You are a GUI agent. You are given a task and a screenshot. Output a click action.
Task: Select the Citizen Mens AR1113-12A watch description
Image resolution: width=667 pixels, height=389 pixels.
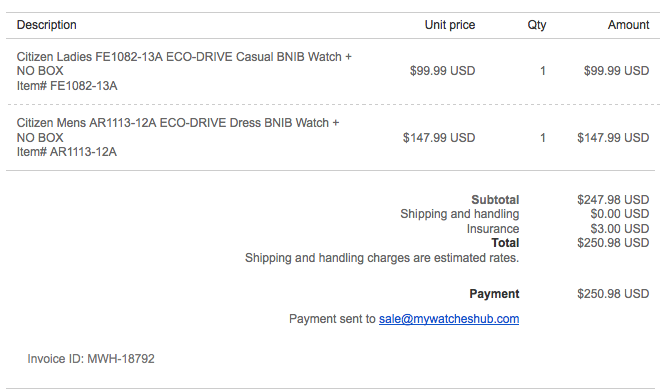tap(178, 130)
